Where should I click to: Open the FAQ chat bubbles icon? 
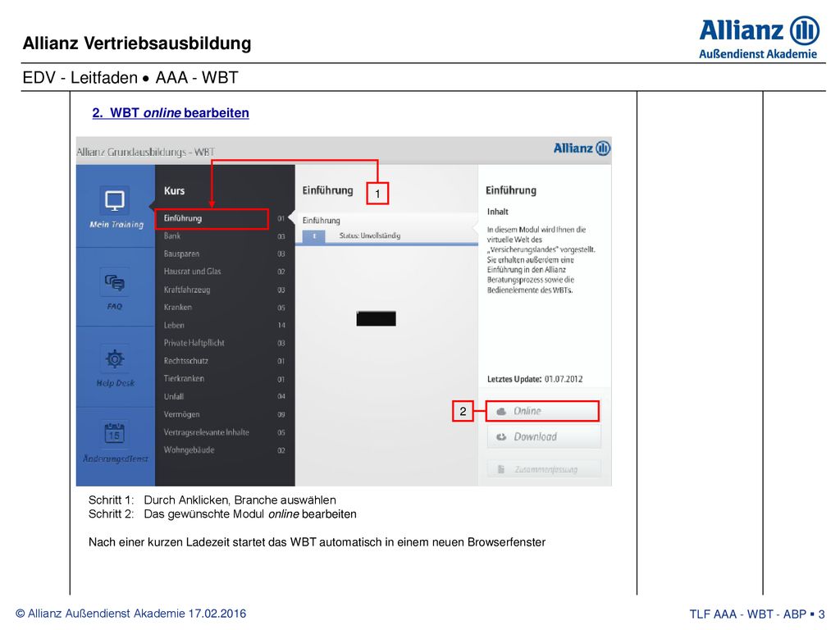114,282
